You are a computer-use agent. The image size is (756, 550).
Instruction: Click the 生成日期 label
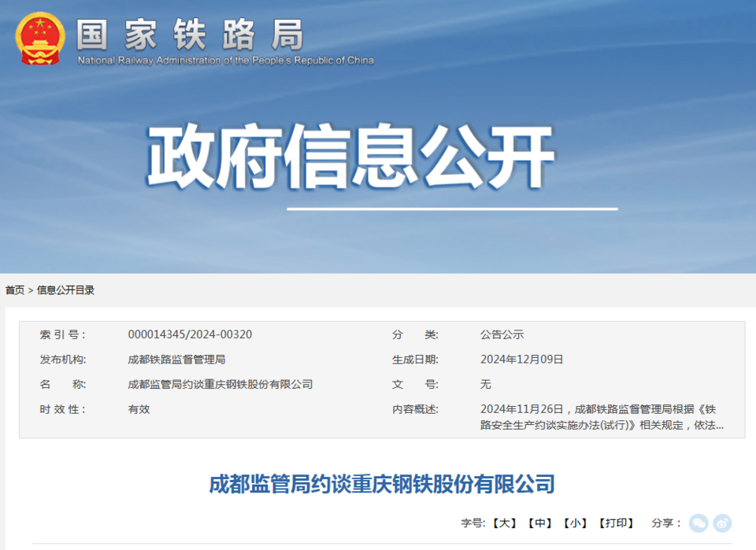coord(415,360)
